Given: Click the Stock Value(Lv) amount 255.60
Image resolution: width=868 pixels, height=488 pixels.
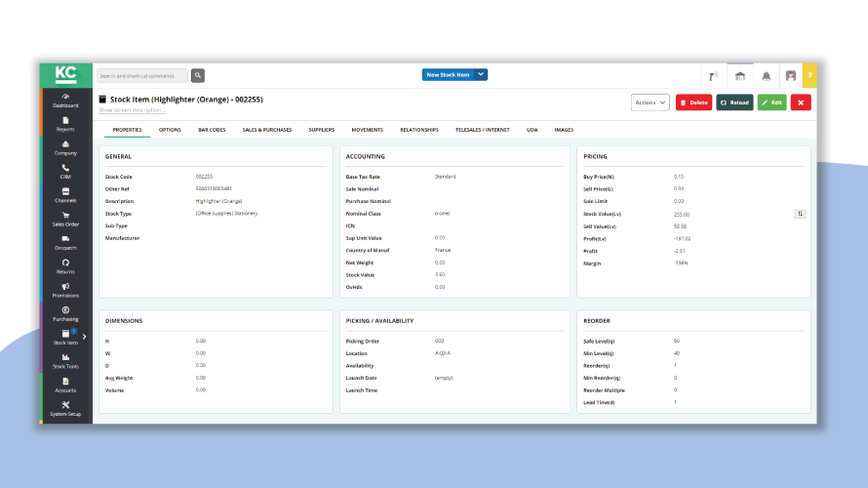Looking at the screenshot, I should click(x=682, y=215).
